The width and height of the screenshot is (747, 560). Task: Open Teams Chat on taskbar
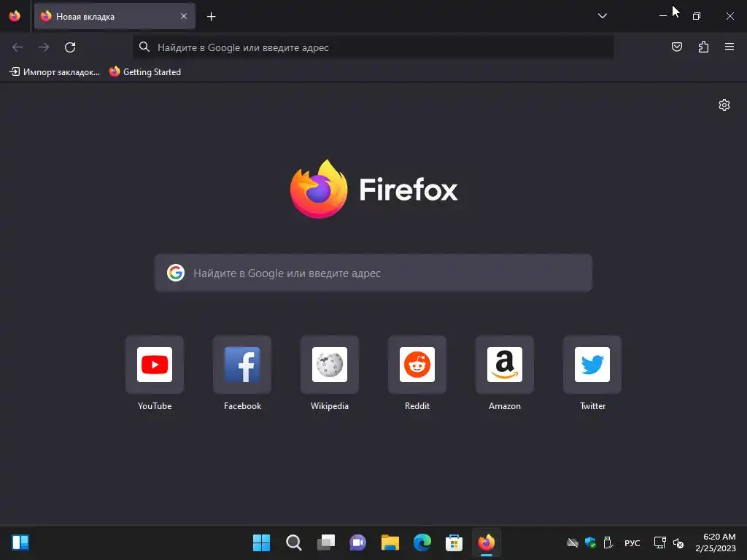(x=357, y=542)
